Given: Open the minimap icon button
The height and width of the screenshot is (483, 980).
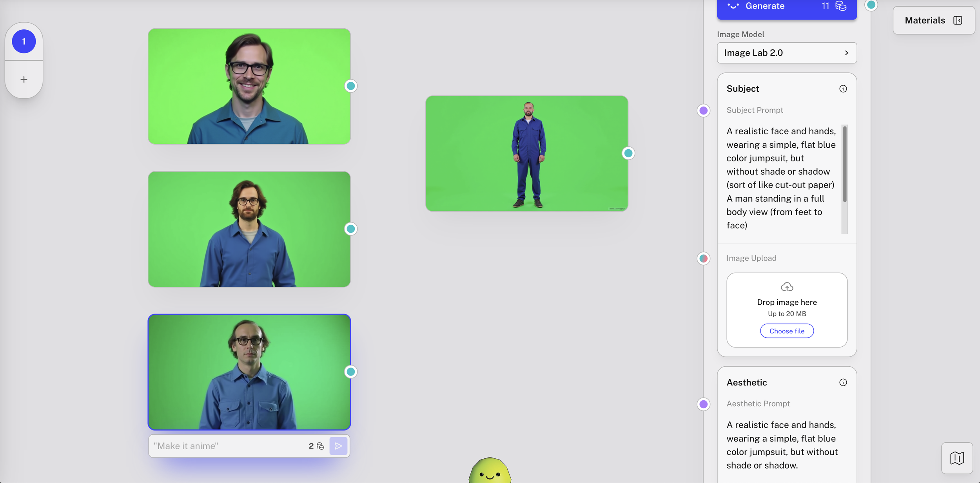Looking at the screenshot, I should [956, 458].
